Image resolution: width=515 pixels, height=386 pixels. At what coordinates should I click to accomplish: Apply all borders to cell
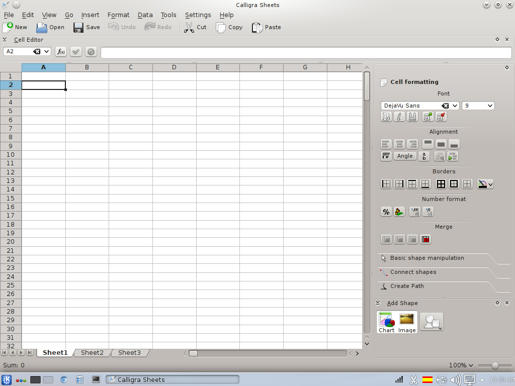point(441,184)
